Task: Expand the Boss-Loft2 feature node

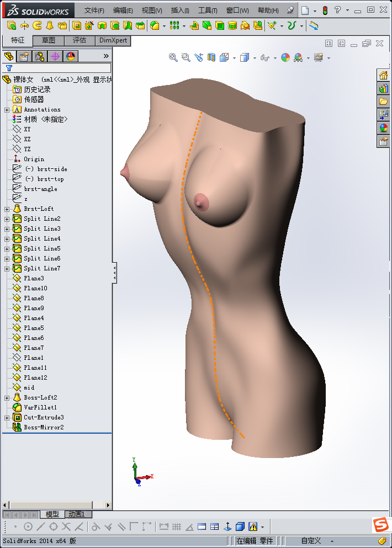Action: pyautogui.click(x=7, y=398)
